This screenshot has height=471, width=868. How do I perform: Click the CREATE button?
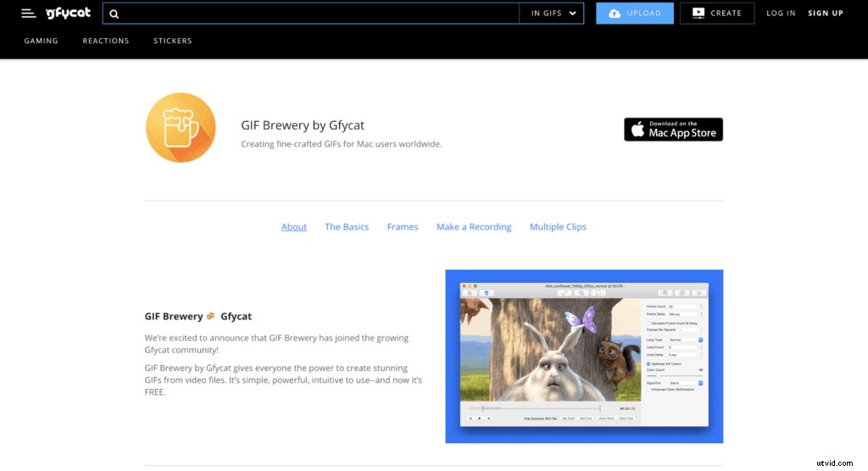pos(717,14)
